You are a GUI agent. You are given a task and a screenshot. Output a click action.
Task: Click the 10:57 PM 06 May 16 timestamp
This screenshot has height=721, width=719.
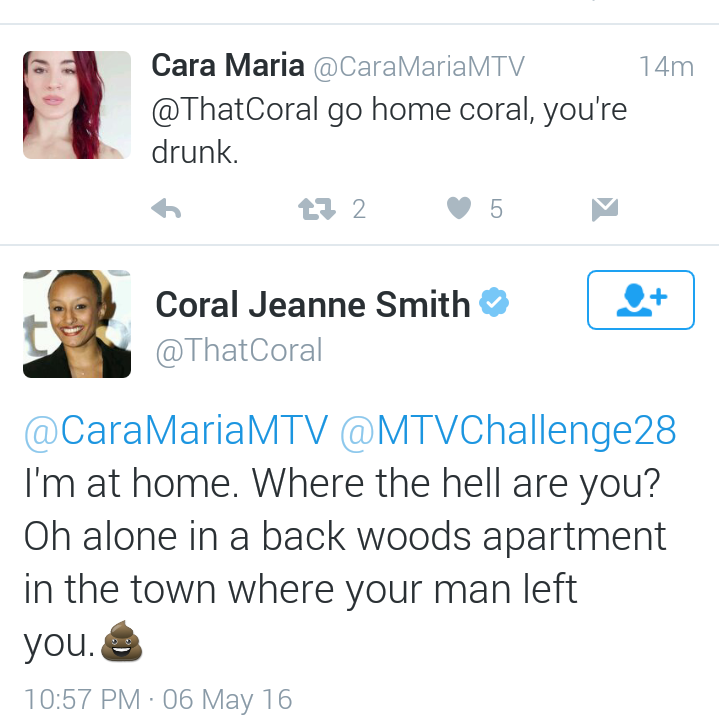pos(158,699)
